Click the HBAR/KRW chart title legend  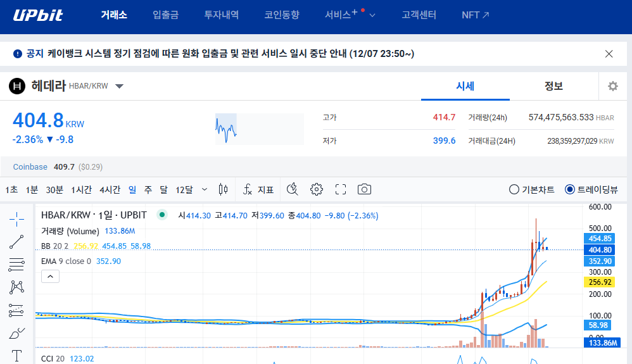(94, 215)
